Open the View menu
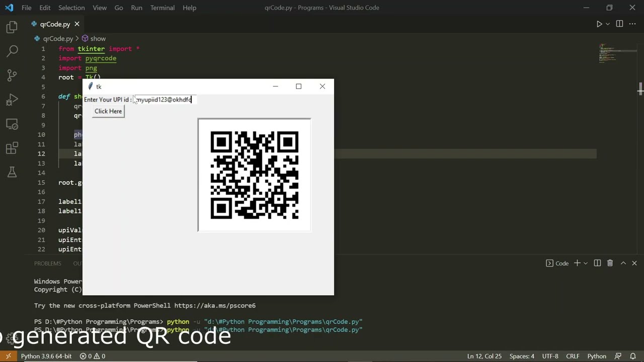 tap(100, 8)
